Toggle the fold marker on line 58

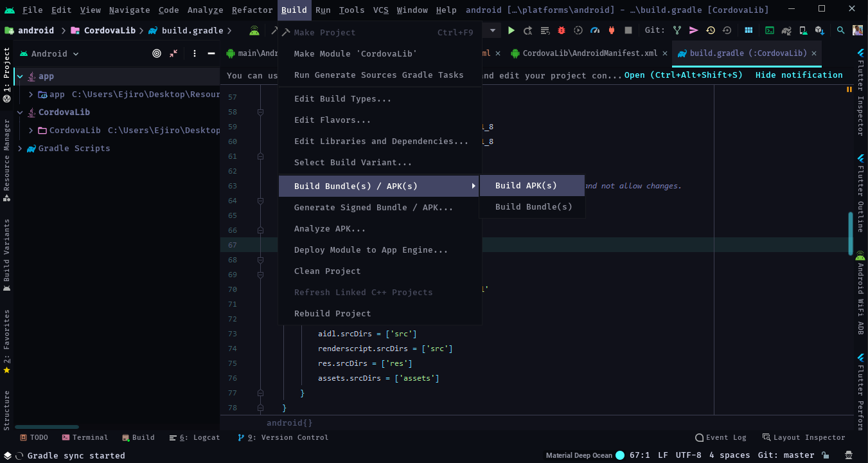click(260, 112)
